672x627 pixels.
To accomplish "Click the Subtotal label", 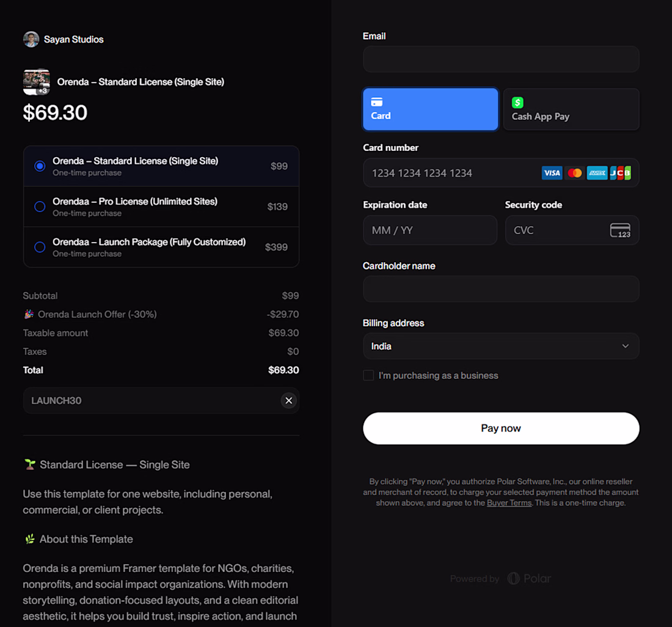I will tap(40, 296).
